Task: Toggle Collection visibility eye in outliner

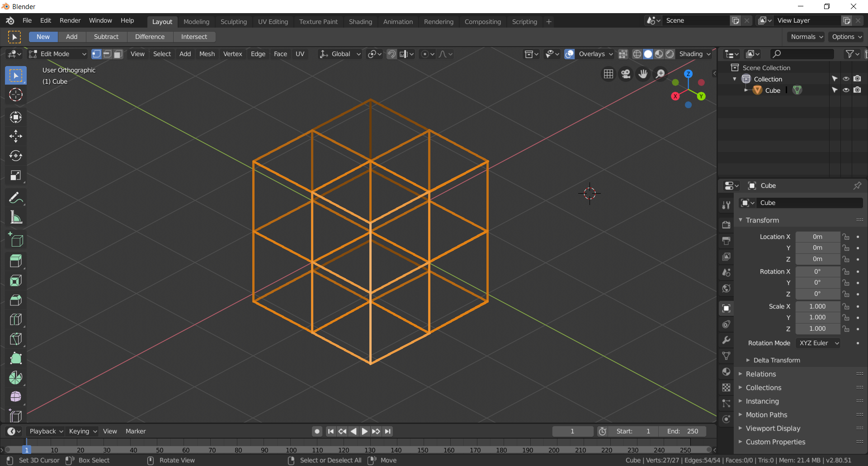Action: [846, 79]
